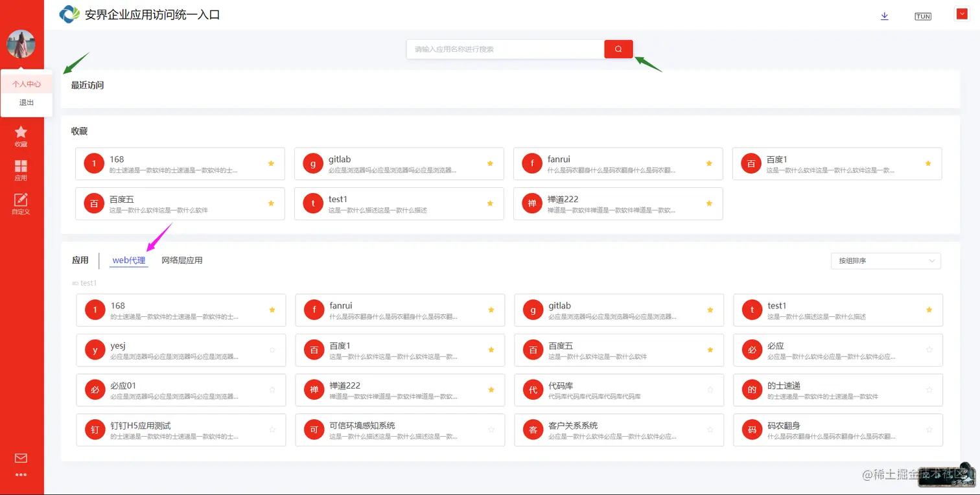The height and width of the screenshot is (495, 980).
Task: Click the 钉钉H5应用测试 round icon
Action: (95, 430)
